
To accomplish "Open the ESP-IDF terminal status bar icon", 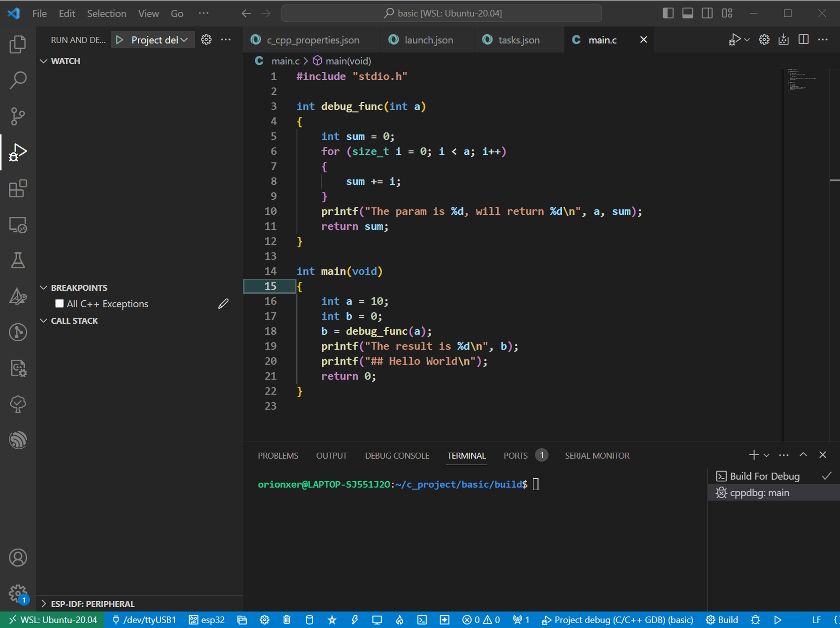I will point(422,620).
